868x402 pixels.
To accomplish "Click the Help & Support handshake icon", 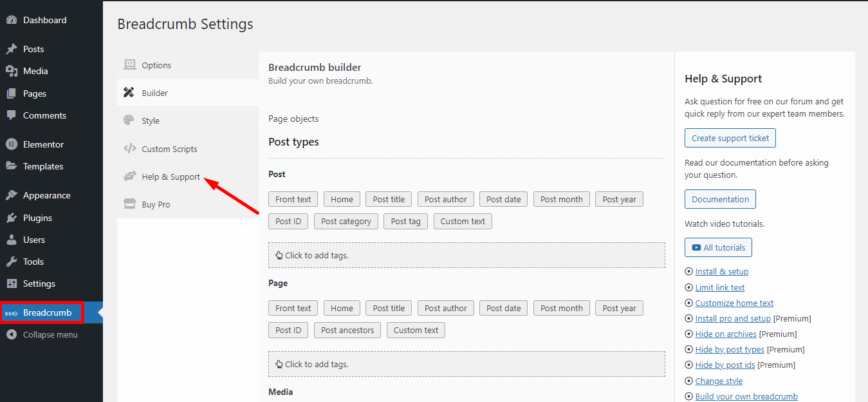I will point(130,177).
